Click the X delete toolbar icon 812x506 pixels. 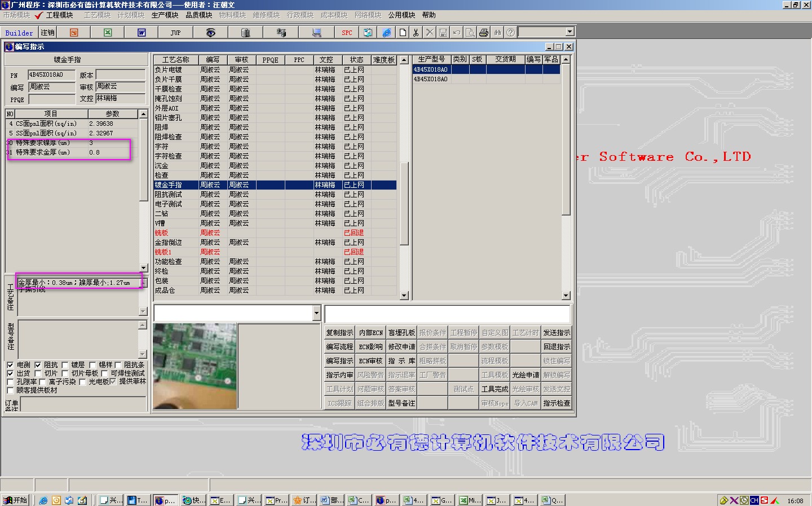(430, 33)
